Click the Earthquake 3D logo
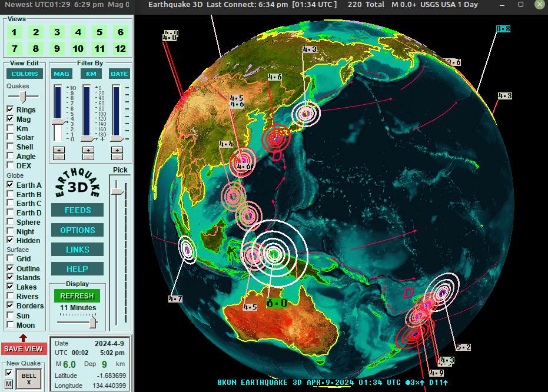 [77, 184]
